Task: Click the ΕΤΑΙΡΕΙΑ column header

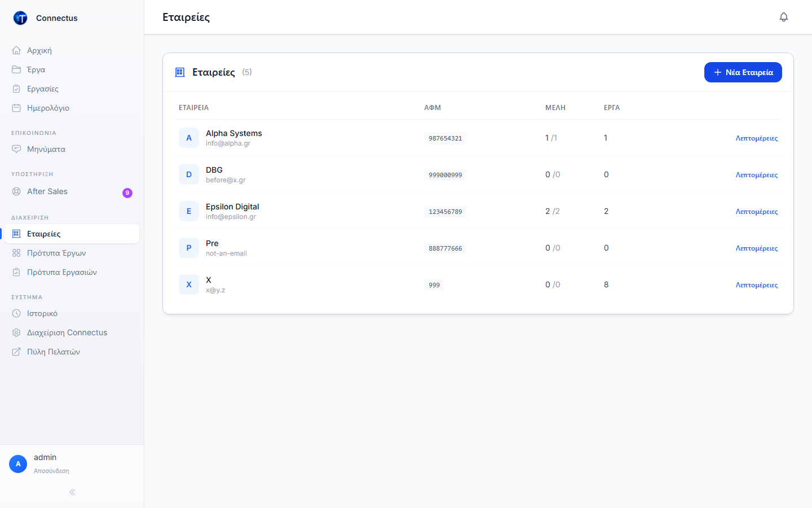Action: point(194,108)
